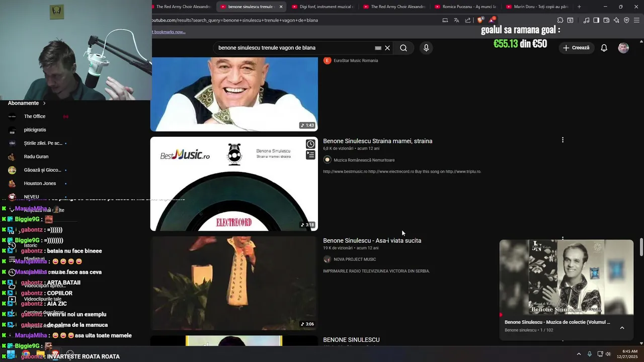Click the YouTube search magnifier button

pyautogui.click(x=404, y=48)
